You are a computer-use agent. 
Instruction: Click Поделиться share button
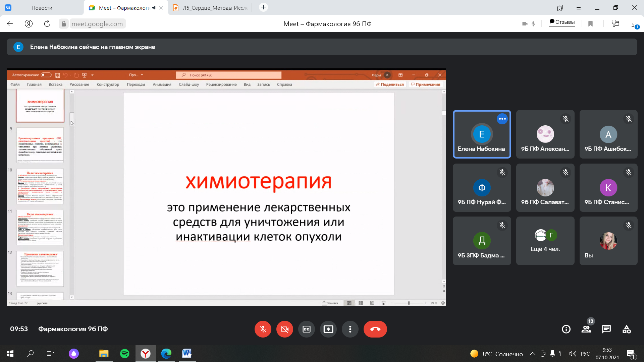[x=390, y=84]
